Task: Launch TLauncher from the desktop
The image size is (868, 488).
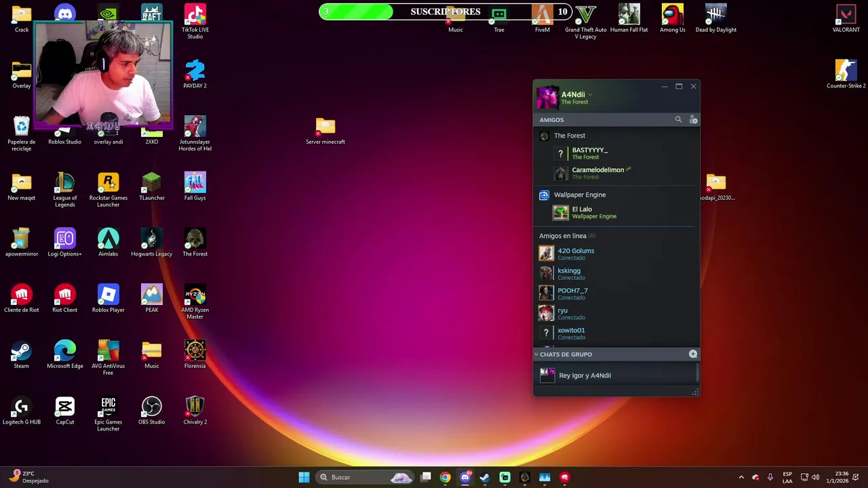Action: (152, 186)
